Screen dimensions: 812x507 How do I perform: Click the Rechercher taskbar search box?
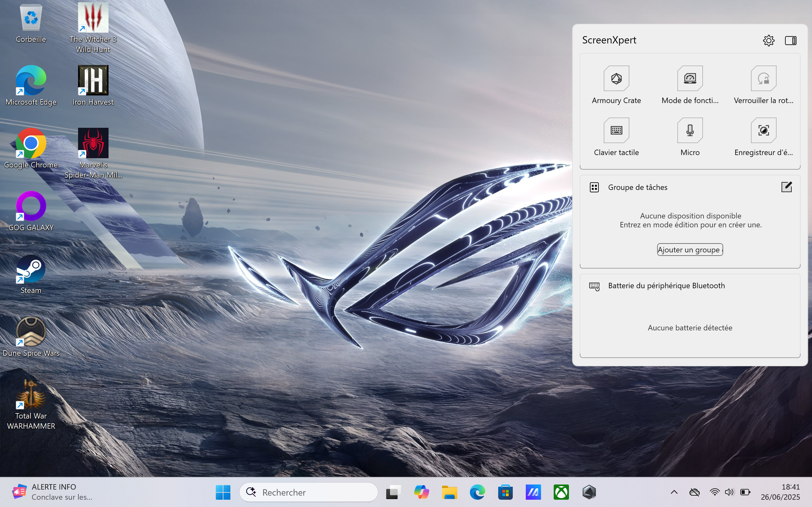309,492
